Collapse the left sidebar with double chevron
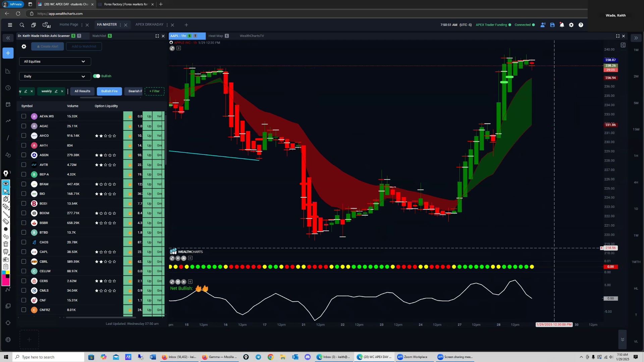Viewport: 644px width, 362px height. point(8,38)
